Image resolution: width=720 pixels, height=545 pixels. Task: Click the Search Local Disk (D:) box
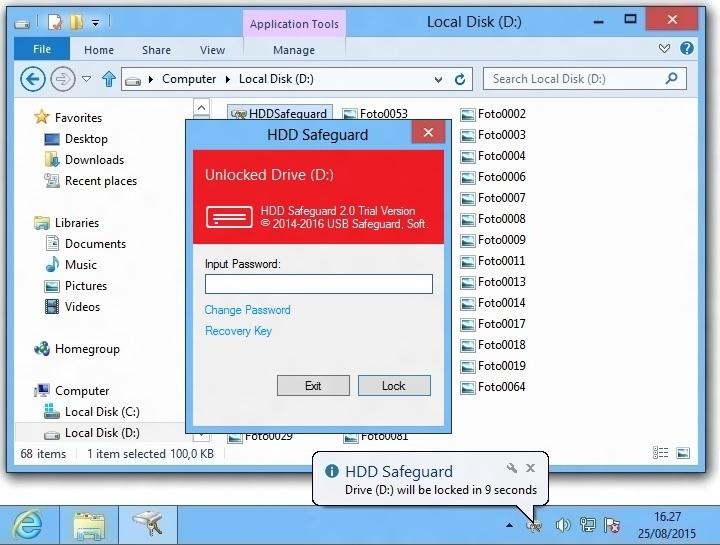[585, 79]
